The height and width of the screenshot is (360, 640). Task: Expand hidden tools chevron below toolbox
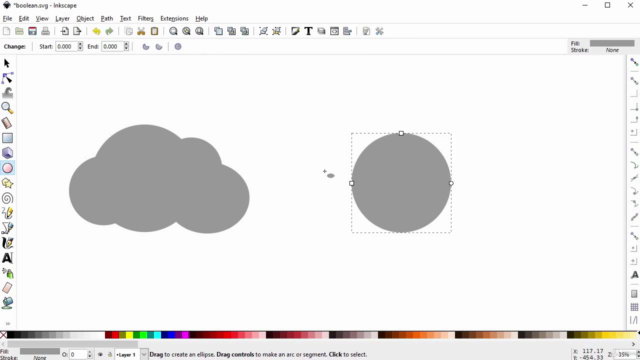coord(7,324)
